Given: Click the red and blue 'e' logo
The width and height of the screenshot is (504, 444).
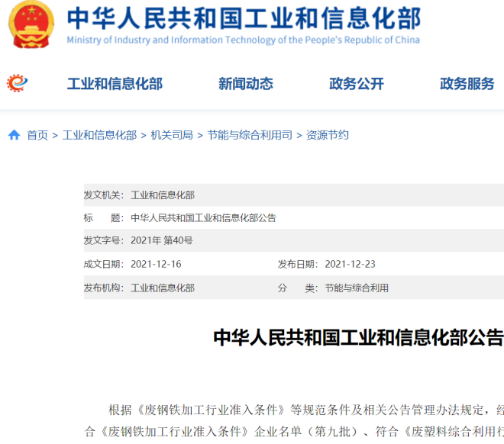Looking at the screenshot, I should (18, 83).
